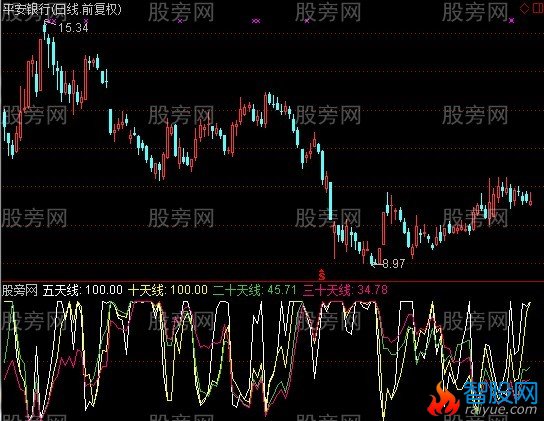The width and height of the screenshot is (544, 421).
Task: Select the 十天线: 100.00 indicator label
Action: point(168,290)
